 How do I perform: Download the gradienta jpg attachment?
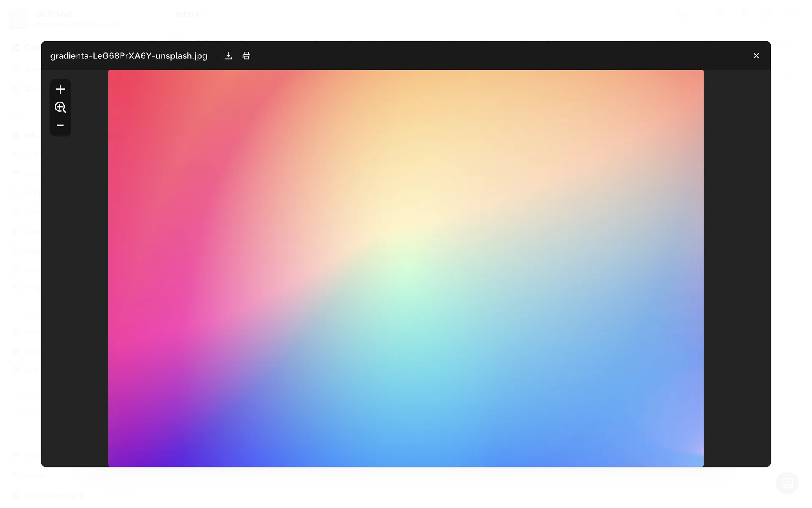[x=228, y=56]
